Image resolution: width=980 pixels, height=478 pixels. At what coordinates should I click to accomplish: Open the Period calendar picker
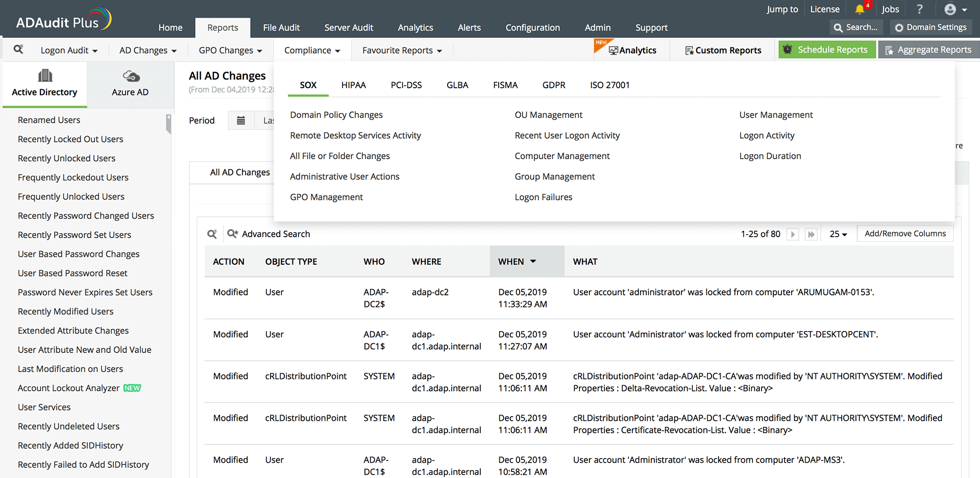240,120
